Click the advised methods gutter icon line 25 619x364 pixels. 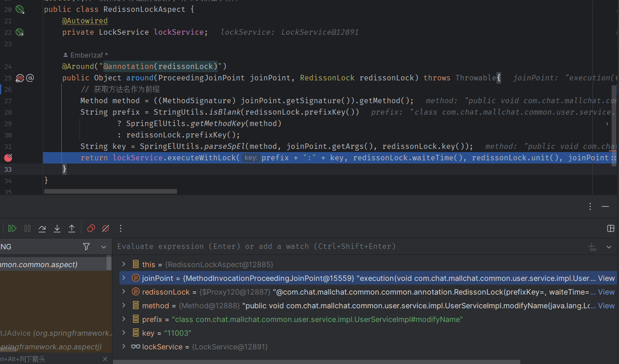(20, 78)
